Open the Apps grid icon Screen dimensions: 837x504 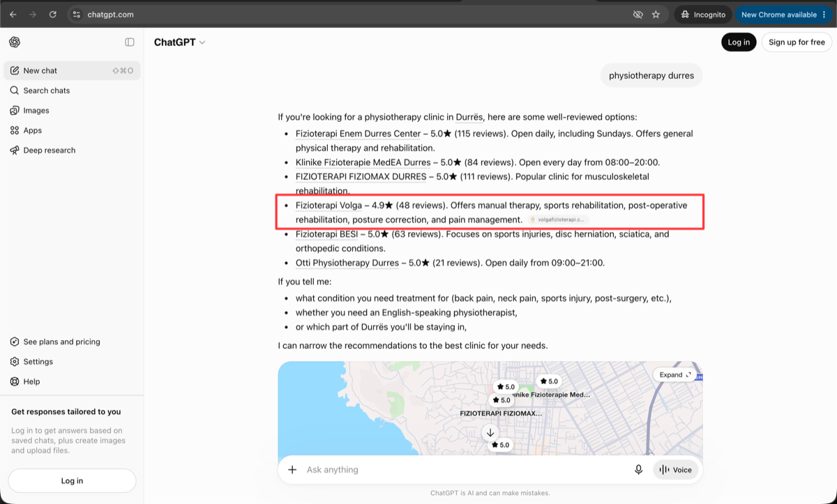(x=15, y=130)
